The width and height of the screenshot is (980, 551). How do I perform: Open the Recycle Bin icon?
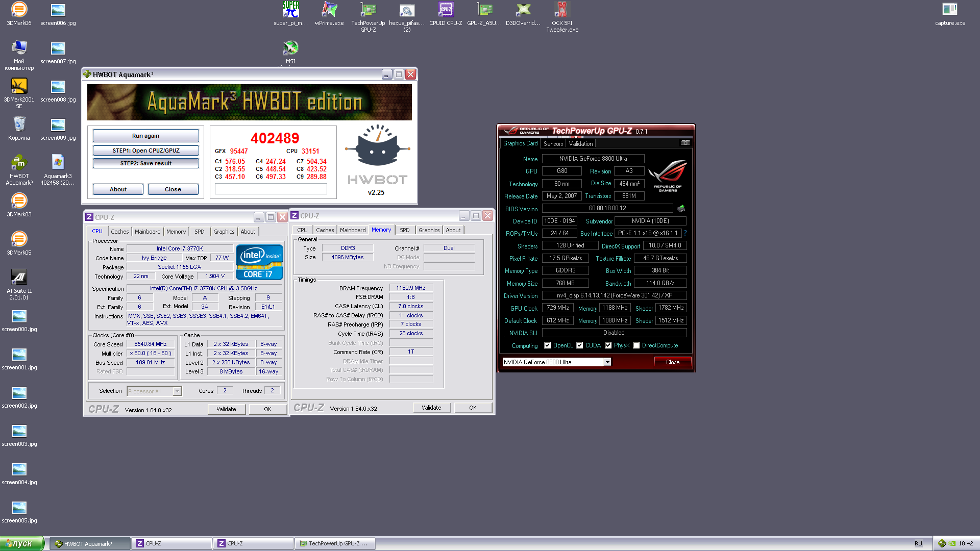point(19,129)
